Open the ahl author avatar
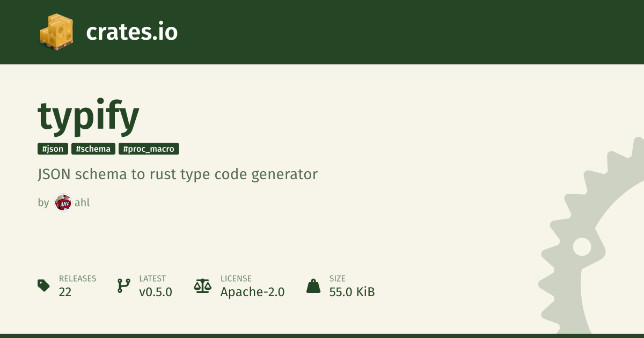 (x=63, y=203)
